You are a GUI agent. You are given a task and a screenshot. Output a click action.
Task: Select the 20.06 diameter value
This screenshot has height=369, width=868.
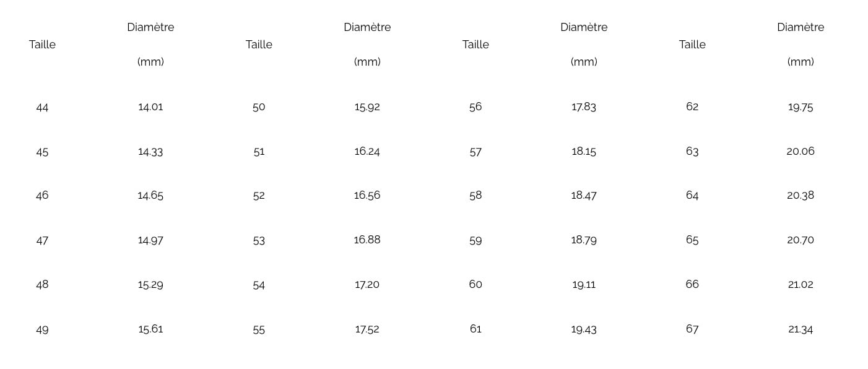click(x=801, y=152)
